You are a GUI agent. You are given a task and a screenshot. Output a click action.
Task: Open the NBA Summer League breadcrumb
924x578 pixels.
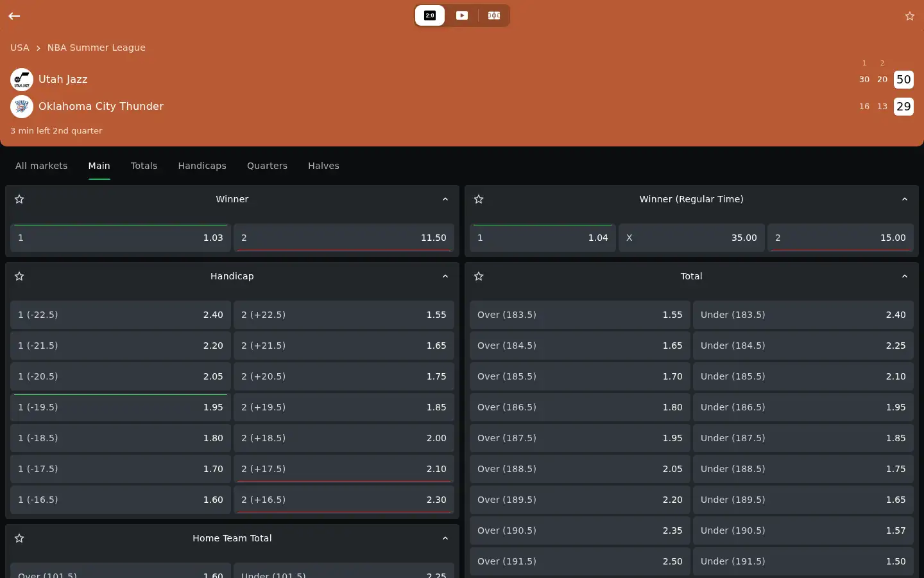point(96,48)
